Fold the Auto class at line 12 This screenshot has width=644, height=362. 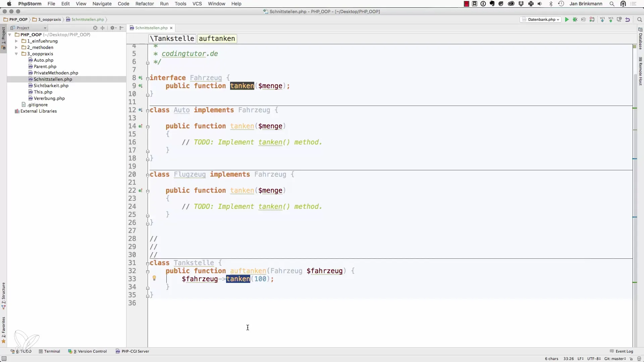pyautogui.click(x=148, y=111)
